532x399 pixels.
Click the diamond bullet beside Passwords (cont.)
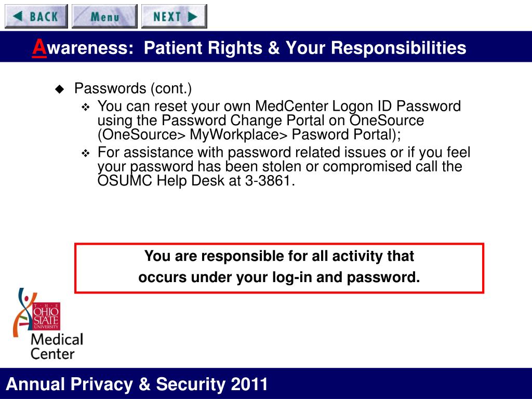coord(60,89)
